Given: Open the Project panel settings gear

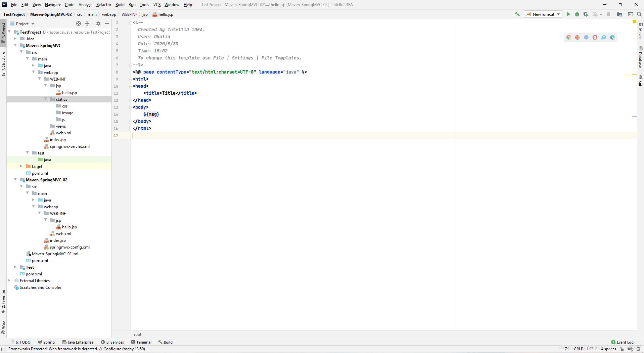Looking at the screenshot, I should (98, 24).
